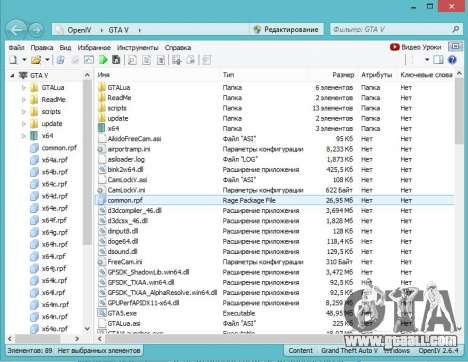Viewport: 468px width, 362px height.
Task: Open the dropdown arrow beside open folder icon
Action: point(47,60)
